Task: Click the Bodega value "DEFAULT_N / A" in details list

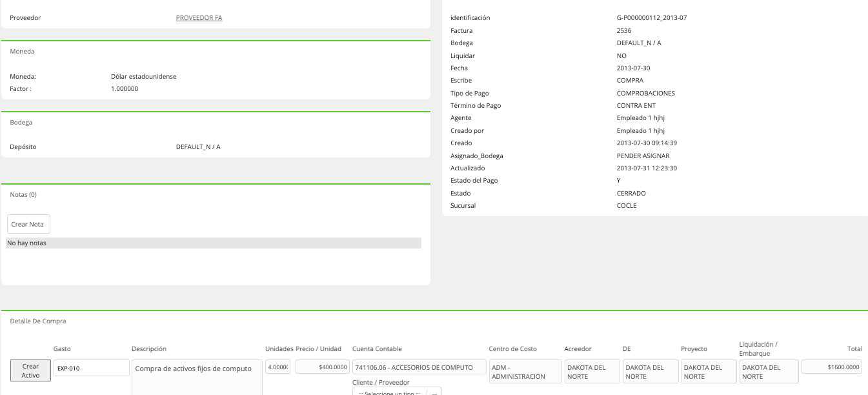Action: tap(639, 43)
